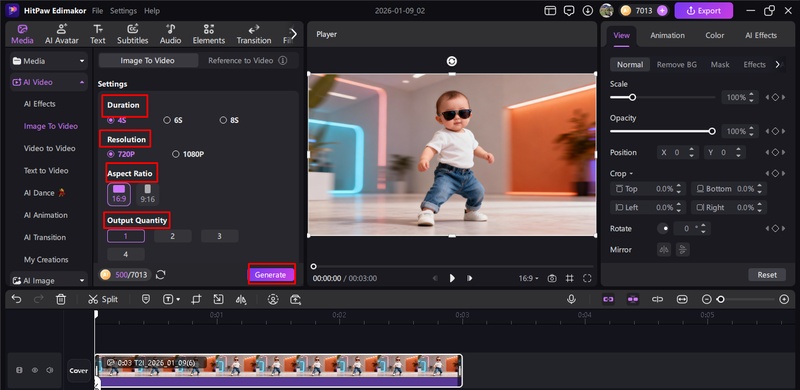The width and height of the screenshot is (800, 390).
Task: Select 1080P resolution
Action: click(188, 154)
